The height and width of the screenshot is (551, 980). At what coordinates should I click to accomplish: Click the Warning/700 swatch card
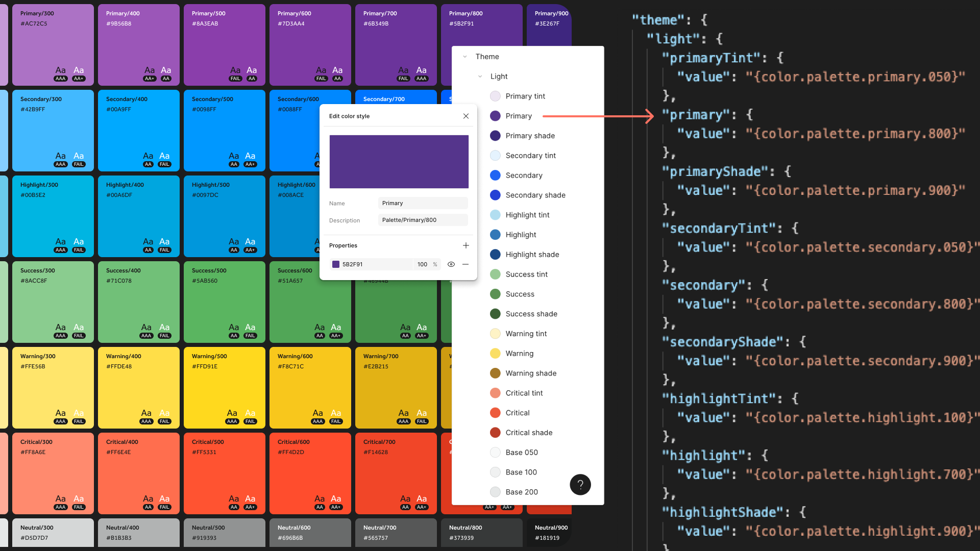[396, 388]
